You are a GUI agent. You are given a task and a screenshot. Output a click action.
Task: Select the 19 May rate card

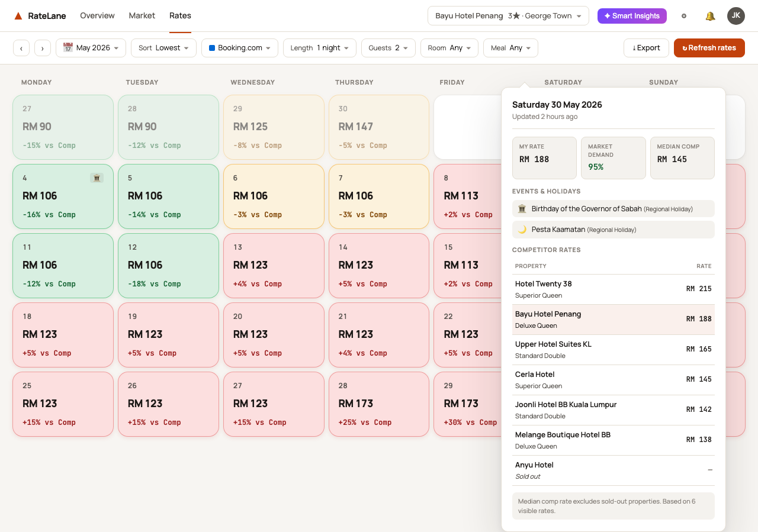pos(168,335)
